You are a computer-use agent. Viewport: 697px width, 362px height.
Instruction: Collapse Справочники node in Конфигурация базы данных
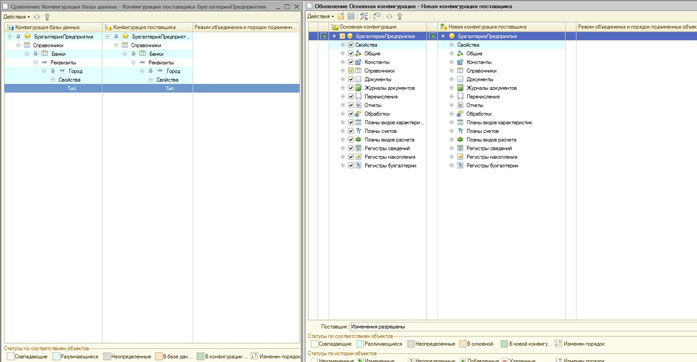point(18,45)
